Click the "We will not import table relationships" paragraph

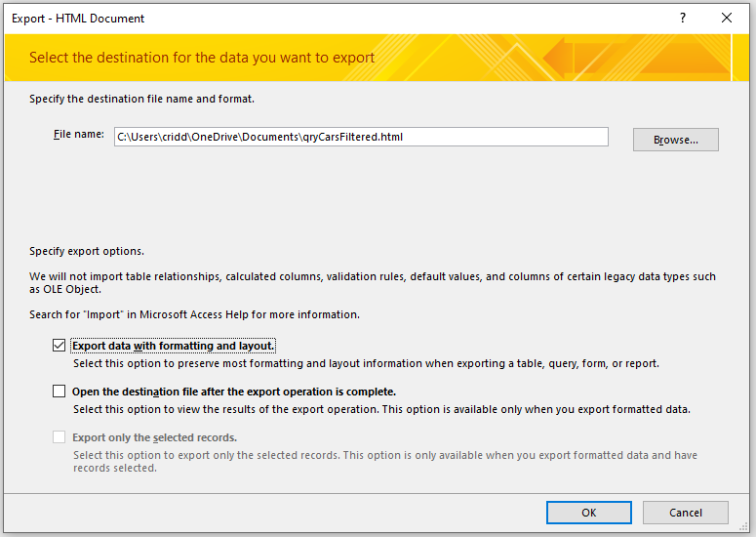[x=373, y=283]
